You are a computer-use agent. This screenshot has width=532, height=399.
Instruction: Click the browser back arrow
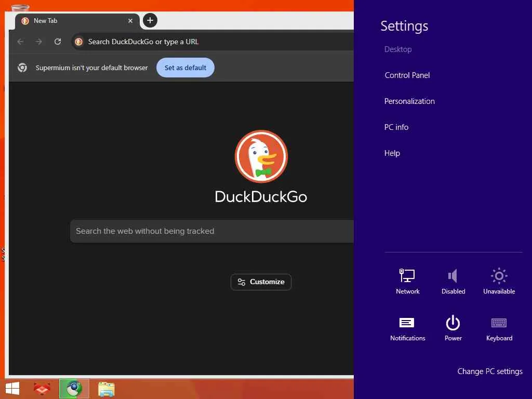[x=20, y=42]
